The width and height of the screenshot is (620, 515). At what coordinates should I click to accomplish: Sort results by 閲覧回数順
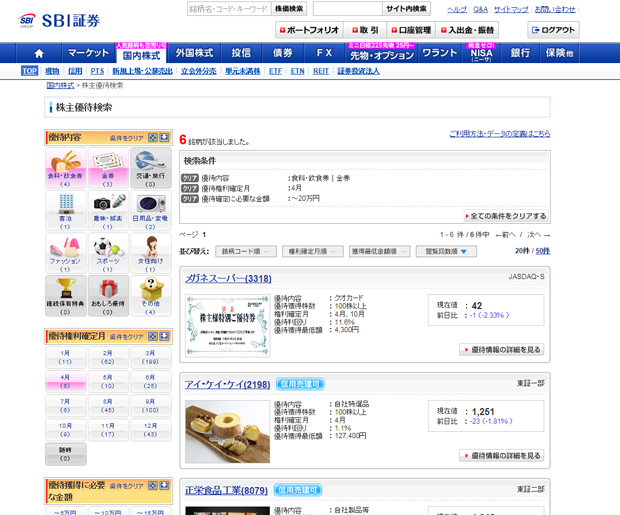pos(446,252)
